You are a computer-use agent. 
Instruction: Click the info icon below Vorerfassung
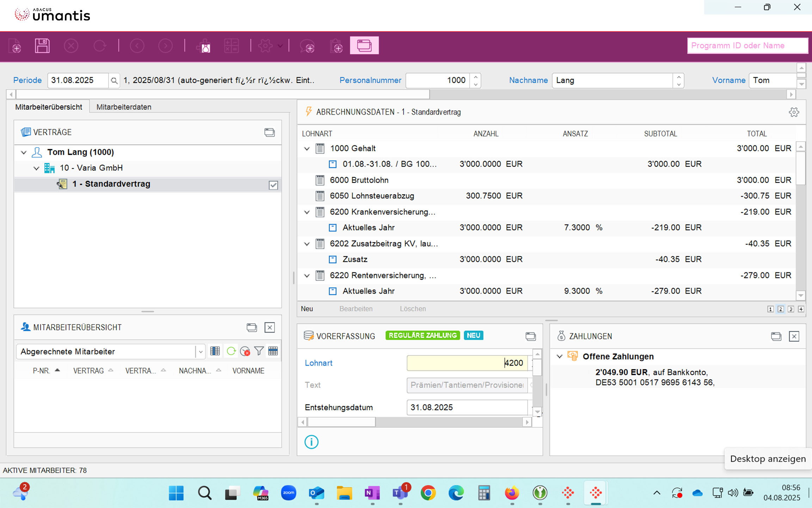[311, 442]
